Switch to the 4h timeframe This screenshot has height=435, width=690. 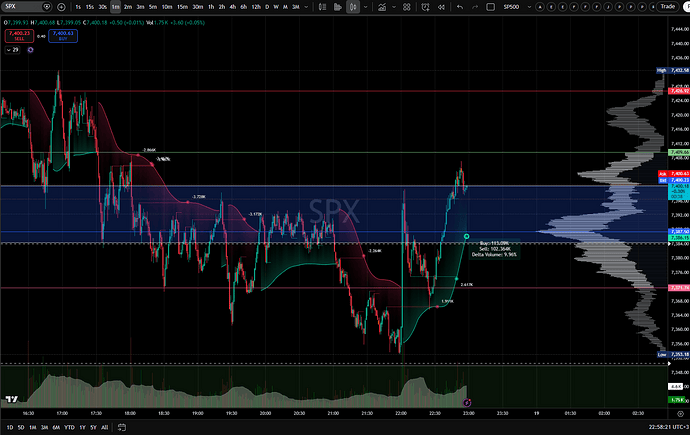(233, 7)
